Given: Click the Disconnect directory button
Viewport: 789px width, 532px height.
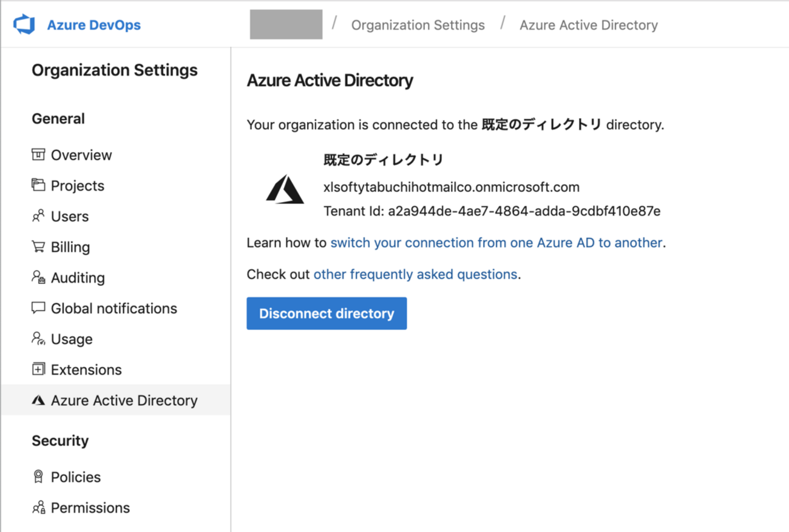Looking at the screenshot, I should click(x=326, y=313).
